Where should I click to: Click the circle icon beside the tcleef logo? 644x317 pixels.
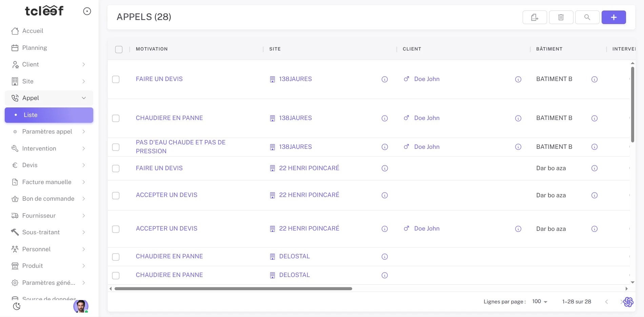(87, 11)
